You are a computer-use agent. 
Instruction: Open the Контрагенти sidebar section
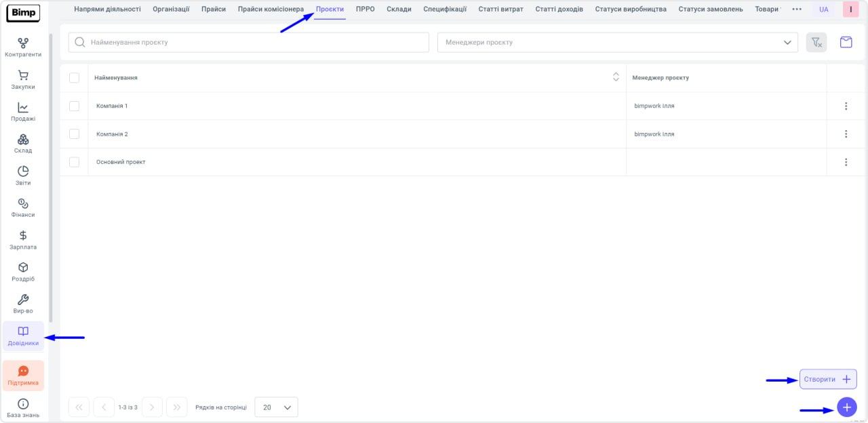coord(23,47)
